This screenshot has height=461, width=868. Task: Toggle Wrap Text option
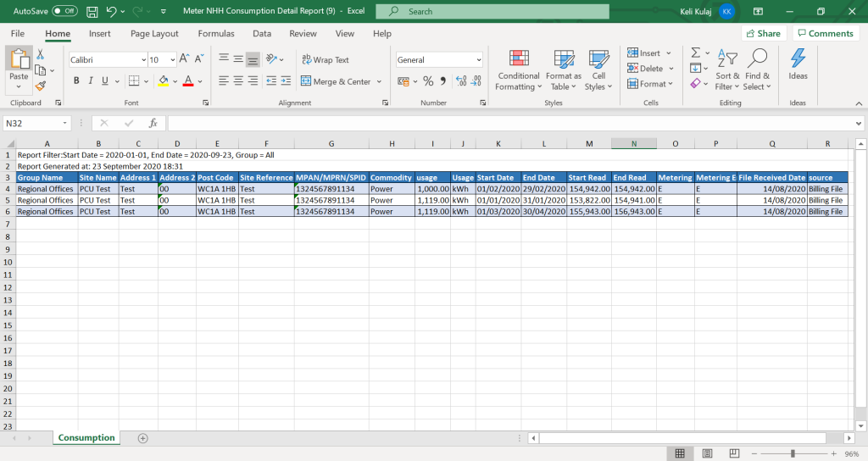[x=325, y=60]
